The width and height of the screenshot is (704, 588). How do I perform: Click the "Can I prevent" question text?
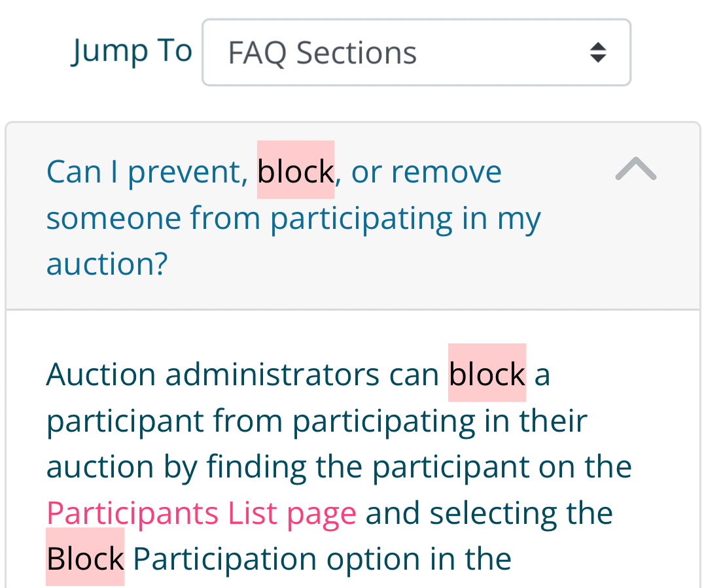144,172
